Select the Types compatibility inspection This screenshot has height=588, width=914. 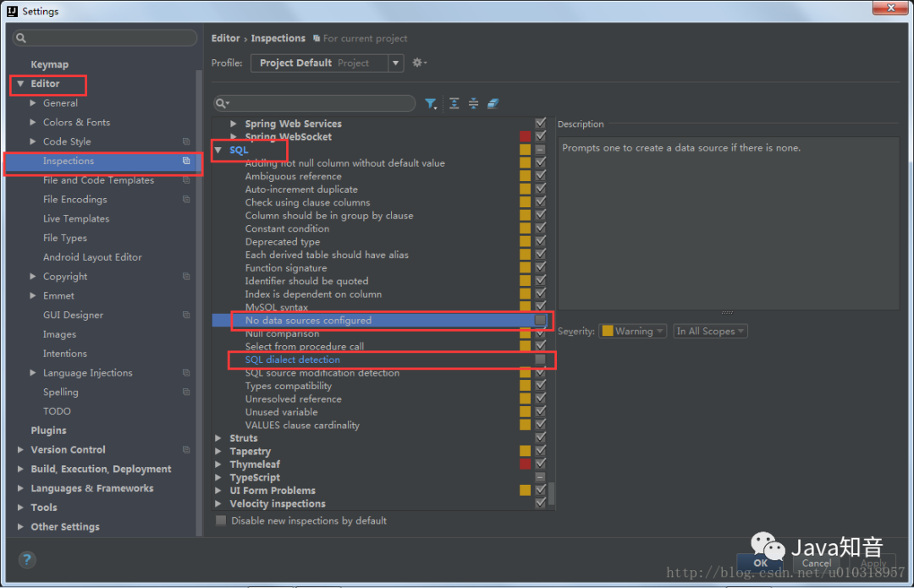288,386
